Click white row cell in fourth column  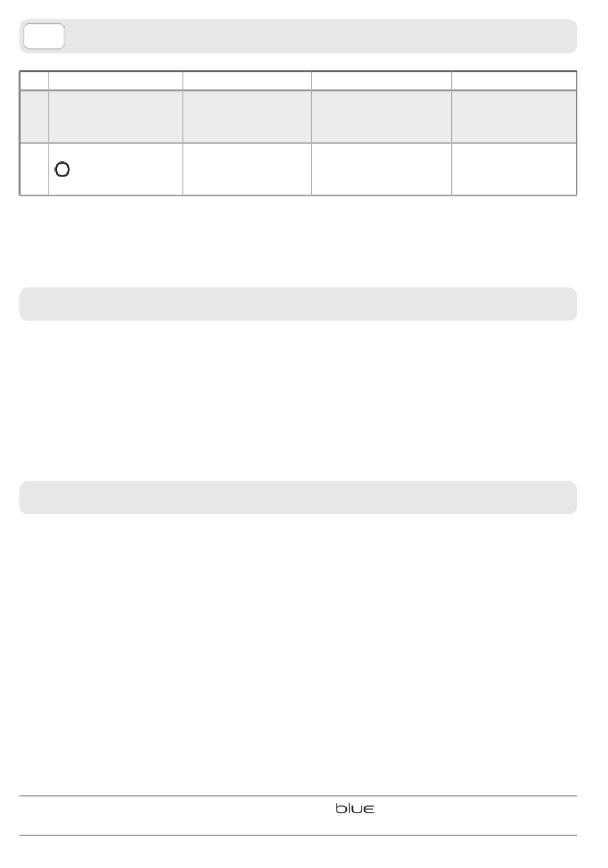(x=381, y=169)
